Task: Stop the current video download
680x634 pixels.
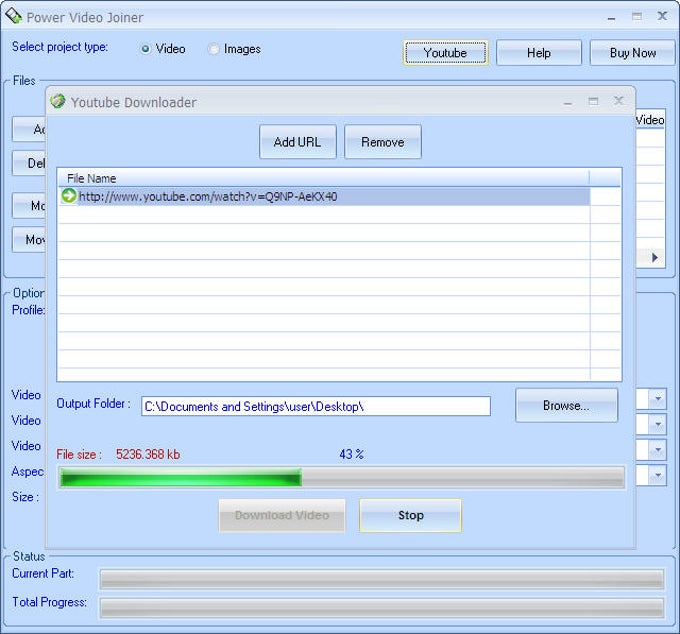Action: tap(410, 515)
